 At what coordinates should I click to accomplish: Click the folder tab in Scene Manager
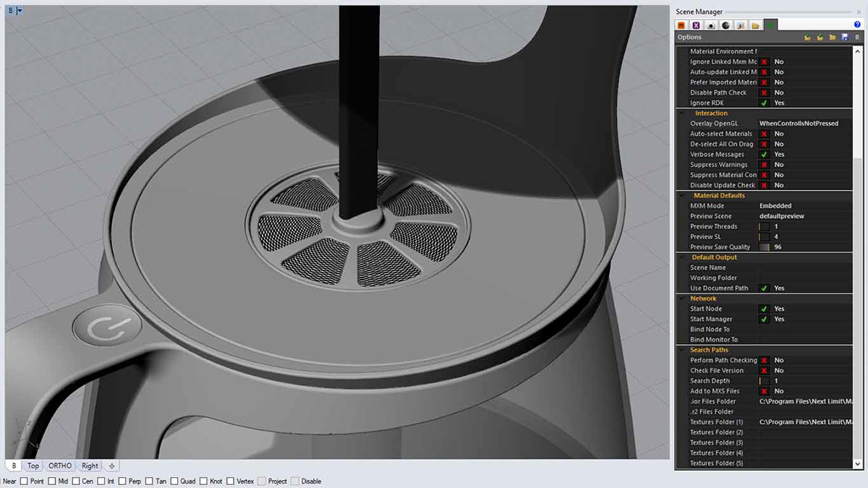pyautogui.click(x=757, y=25)
